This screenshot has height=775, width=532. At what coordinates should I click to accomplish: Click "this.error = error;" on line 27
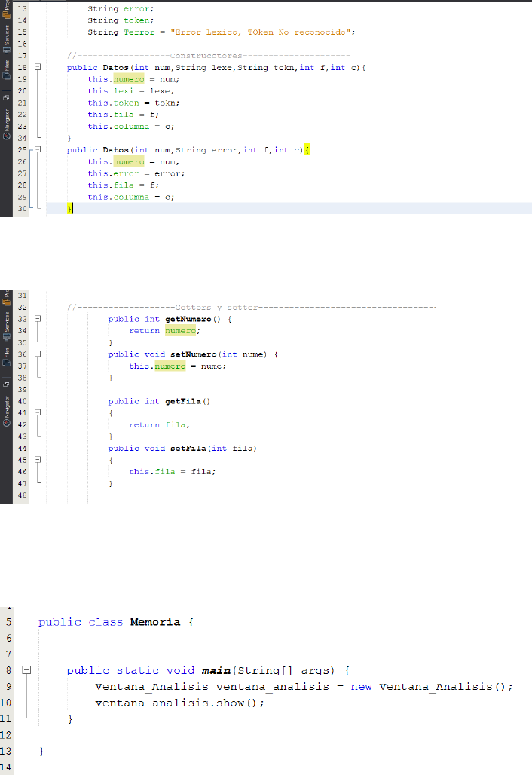pos(136,173)
